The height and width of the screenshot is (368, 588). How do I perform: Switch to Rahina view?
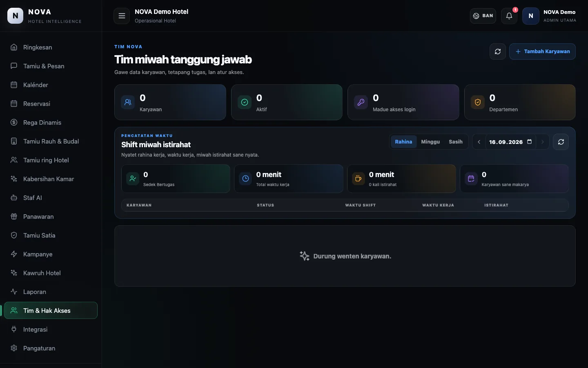pos(403,142)
